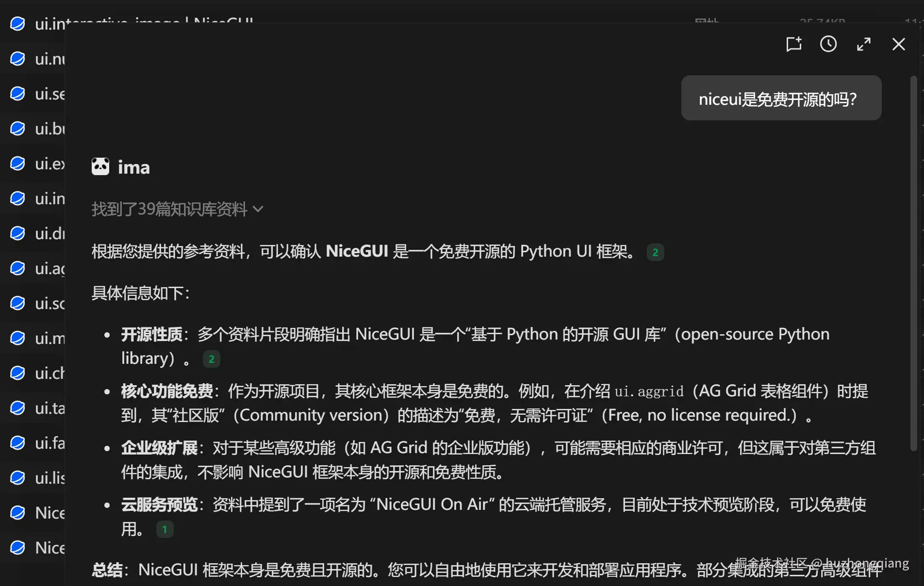The image size is (924, 586).
Task: Open the ui.ta knowledge item
Action: 50,408
